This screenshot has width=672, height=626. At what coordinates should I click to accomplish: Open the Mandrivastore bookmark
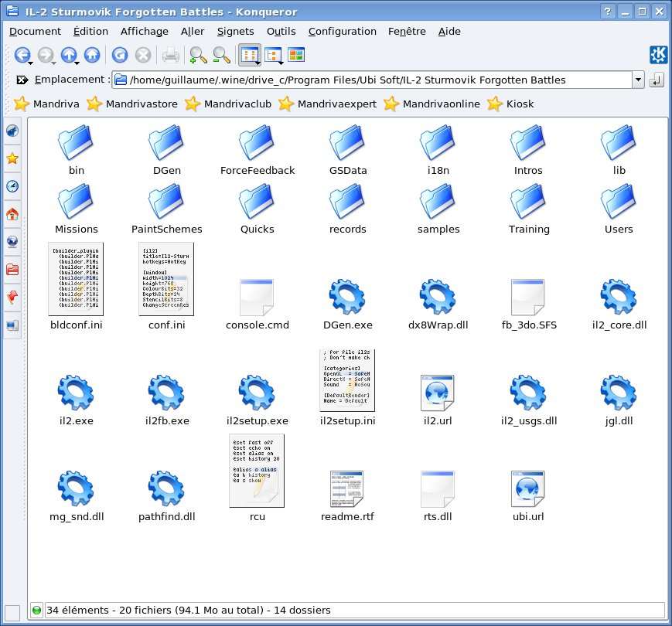click(x=132, y=104)
